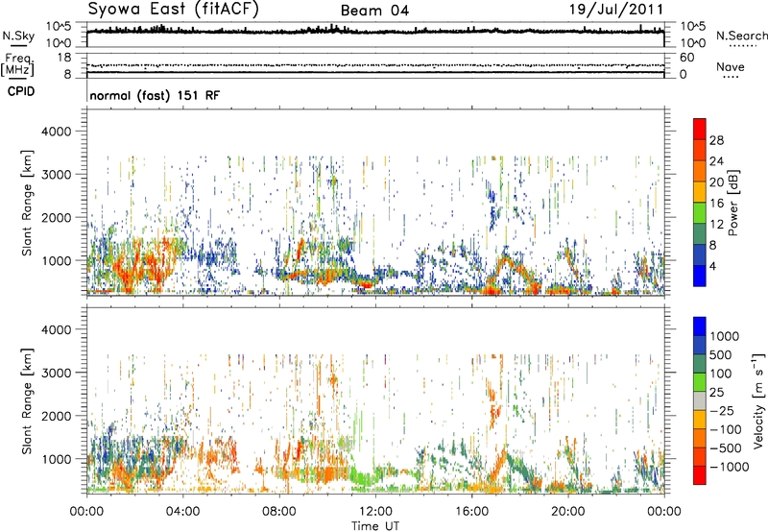The image size is (768, 532).
Task: Select the 'N.Sky' legend label
Action: (18, 36)
